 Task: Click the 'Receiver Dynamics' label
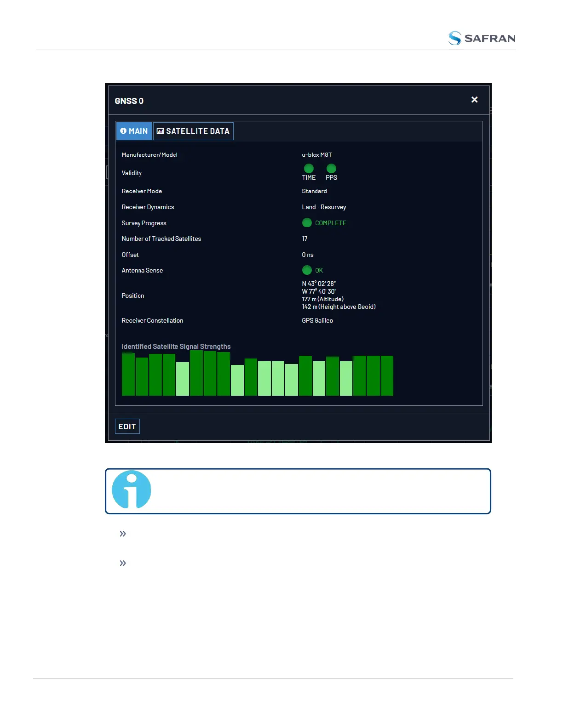click(x=148, y=207)
